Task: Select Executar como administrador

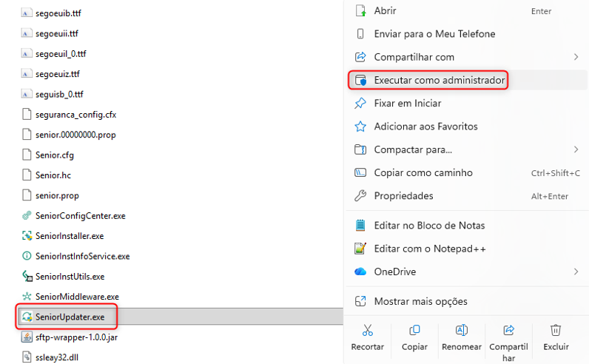Action: coord(439,80)
